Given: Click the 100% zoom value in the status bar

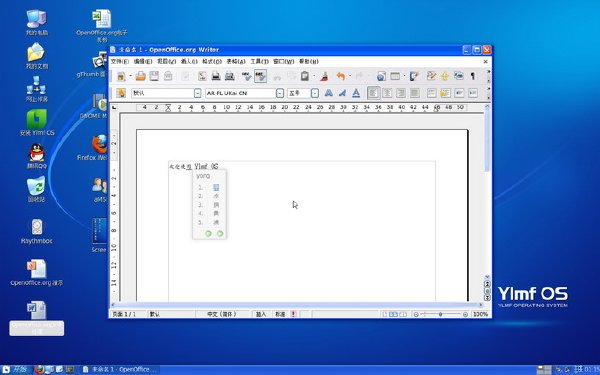Looking at the screenshot, I should [480, 314].
